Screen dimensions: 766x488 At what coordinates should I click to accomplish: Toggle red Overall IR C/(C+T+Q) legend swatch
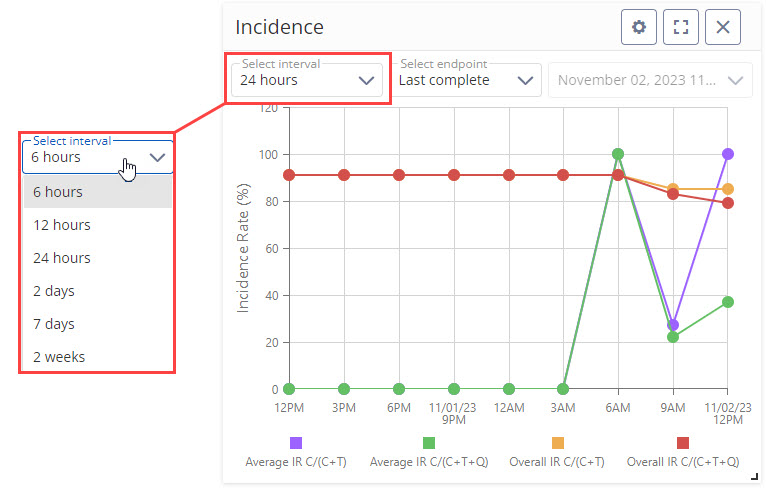(683, 443)
